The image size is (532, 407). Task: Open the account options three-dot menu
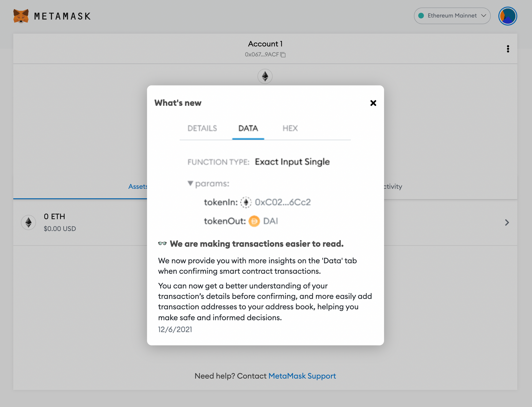click(x=508, y=49)
